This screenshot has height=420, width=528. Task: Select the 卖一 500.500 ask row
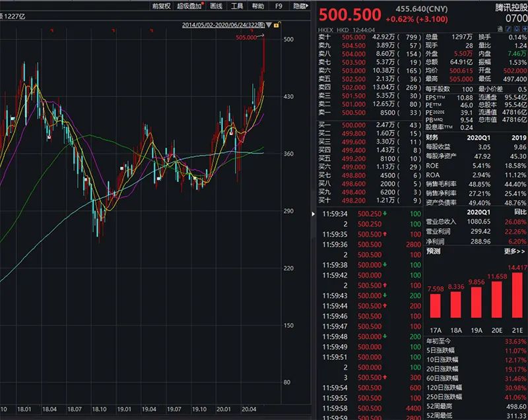(370, 113)
